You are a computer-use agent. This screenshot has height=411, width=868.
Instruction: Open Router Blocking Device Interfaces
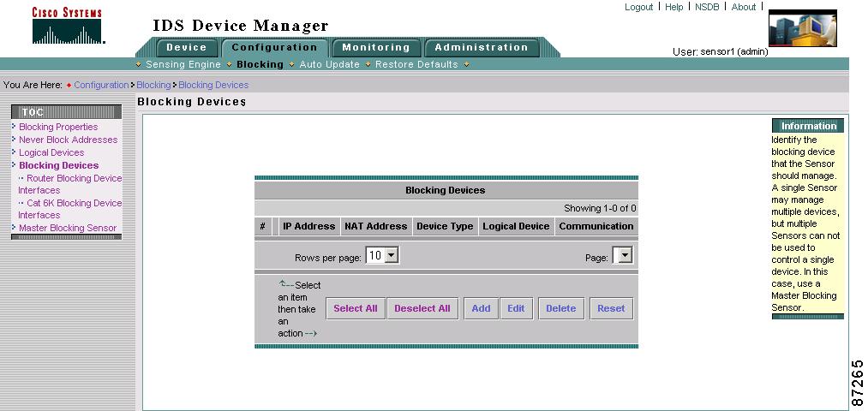(x=69, y=184)
